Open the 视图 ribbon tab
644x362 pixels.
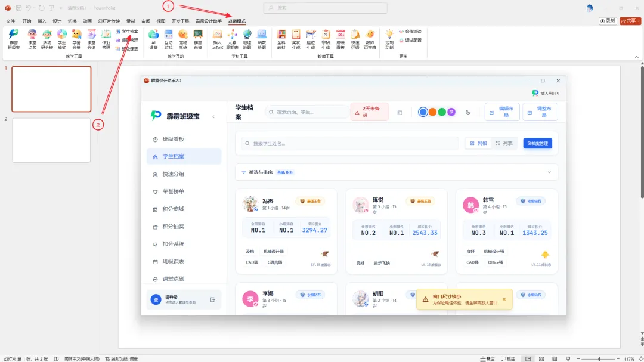pos(161,21)
